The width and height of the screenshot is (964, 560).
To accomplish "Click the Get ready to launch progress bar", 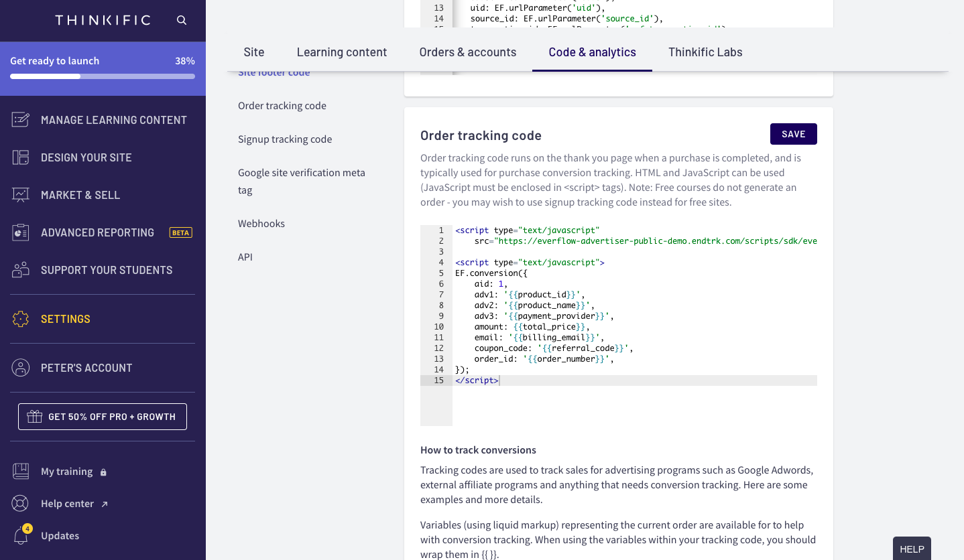I will tap(103, 76).
